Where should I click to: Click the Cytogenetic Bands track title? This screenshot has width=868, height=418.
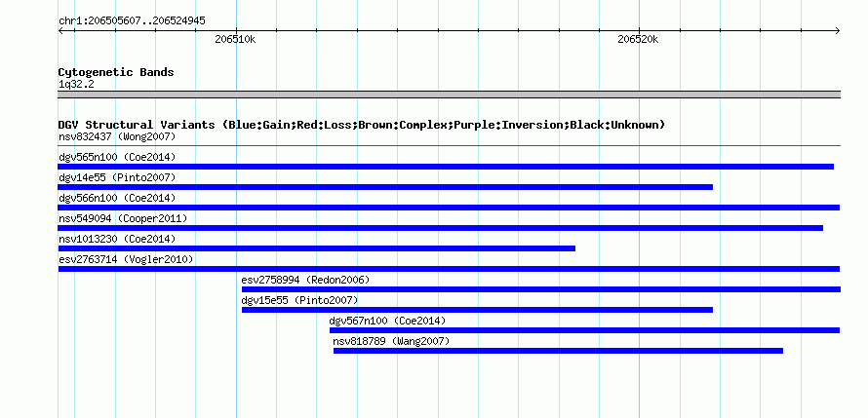pos(116,72)
